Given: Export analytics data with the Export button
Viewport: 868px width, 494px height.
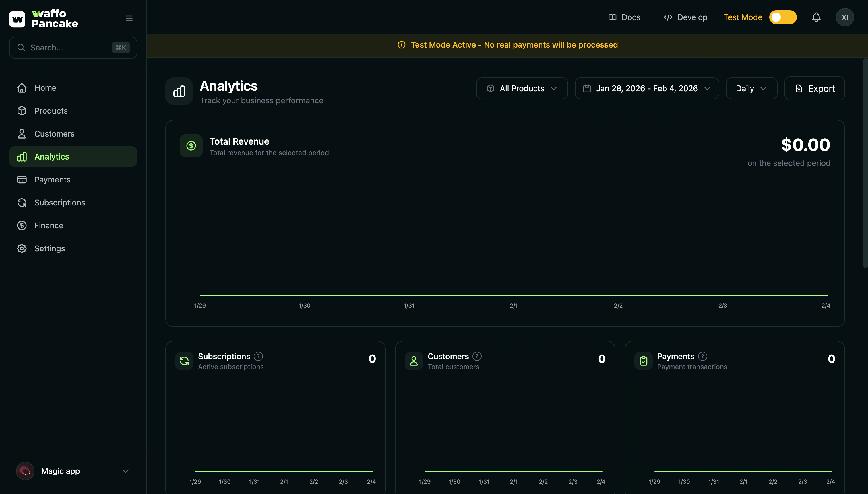Looking at the screenshot, I should click(814, 88).
